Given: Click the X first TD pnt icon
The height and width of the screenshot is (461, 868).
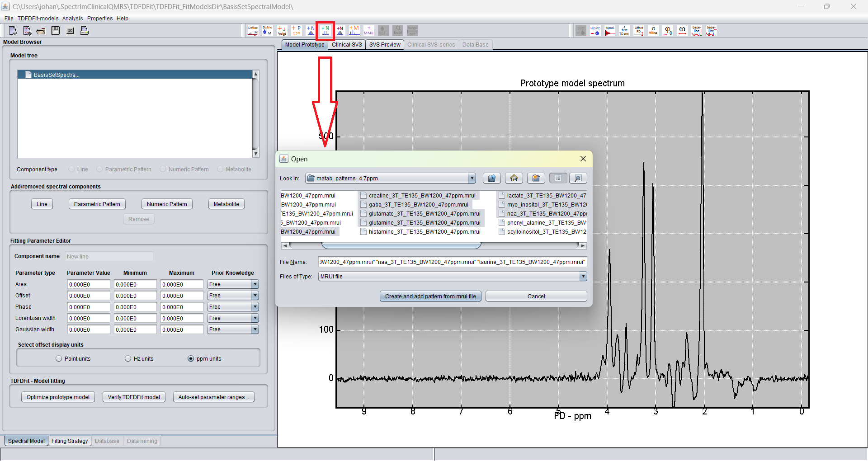Looking at the screenshot, I should click(x=624, y=30).
